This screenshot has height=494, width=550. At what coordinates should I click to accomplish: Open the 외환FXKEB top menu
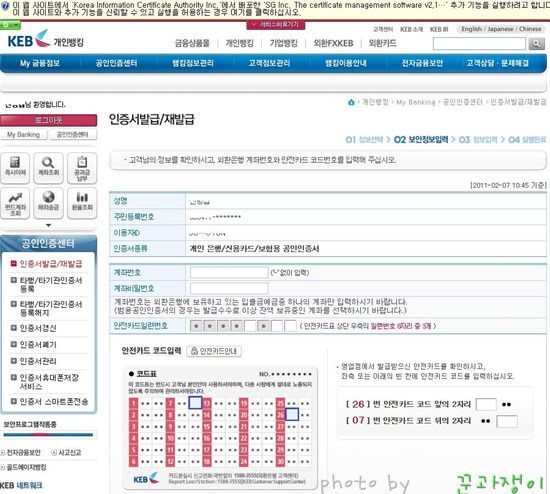click(333, 44)
